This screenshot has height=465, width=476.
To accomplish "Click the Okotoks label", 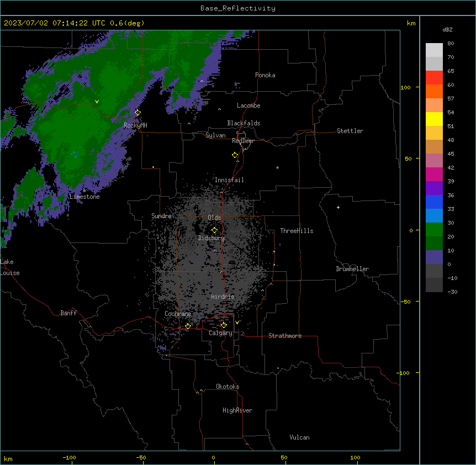I will point(228,387).
